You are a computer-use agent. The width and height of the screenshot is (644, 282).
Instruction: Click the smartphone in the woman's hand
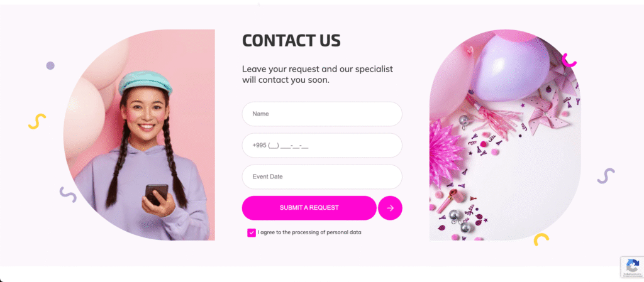point(157,194)
